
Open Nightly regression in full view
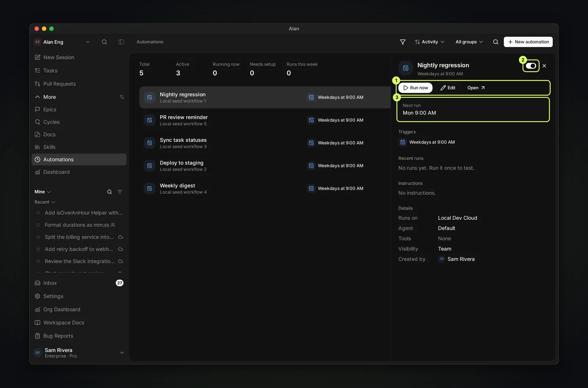[476, 88]
